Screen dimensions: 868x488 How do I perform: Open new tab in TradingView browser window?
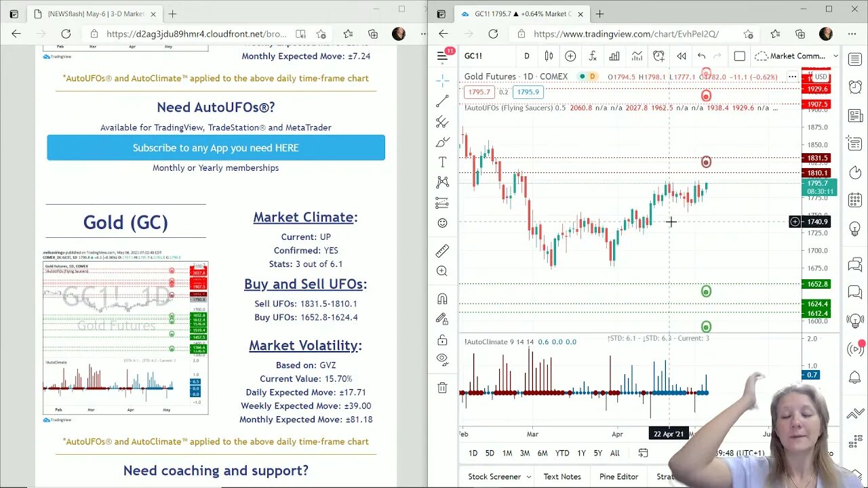click(599, 14)
